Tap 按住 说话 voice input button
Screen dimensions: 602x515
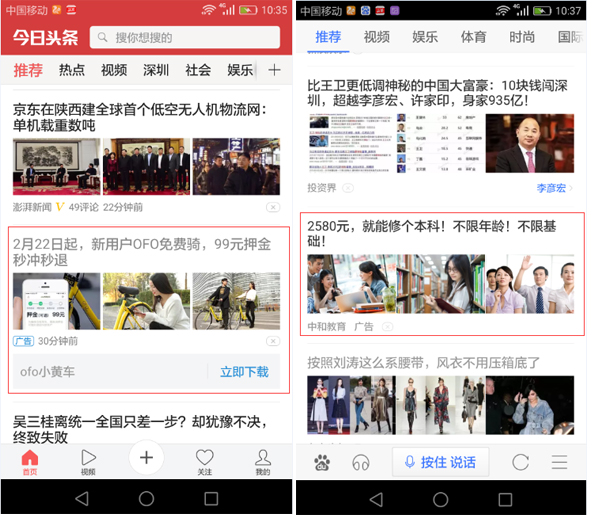(x=440, y=462)
